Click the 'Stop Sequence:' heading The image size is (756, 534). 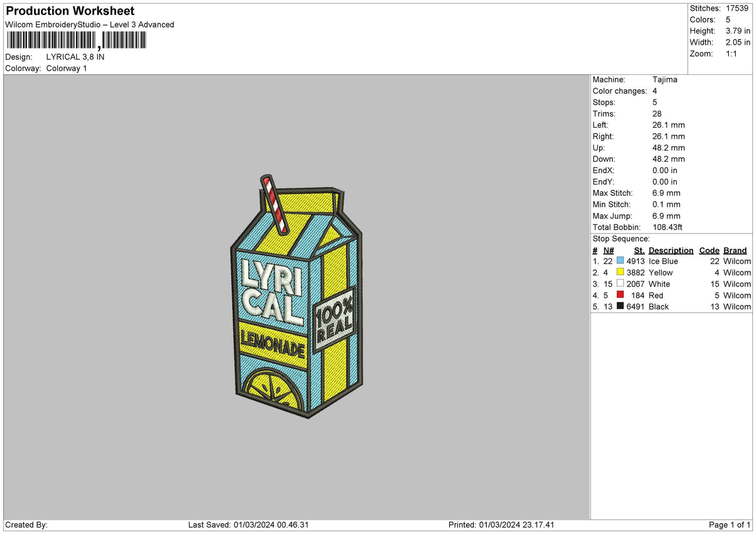[621, 239]
